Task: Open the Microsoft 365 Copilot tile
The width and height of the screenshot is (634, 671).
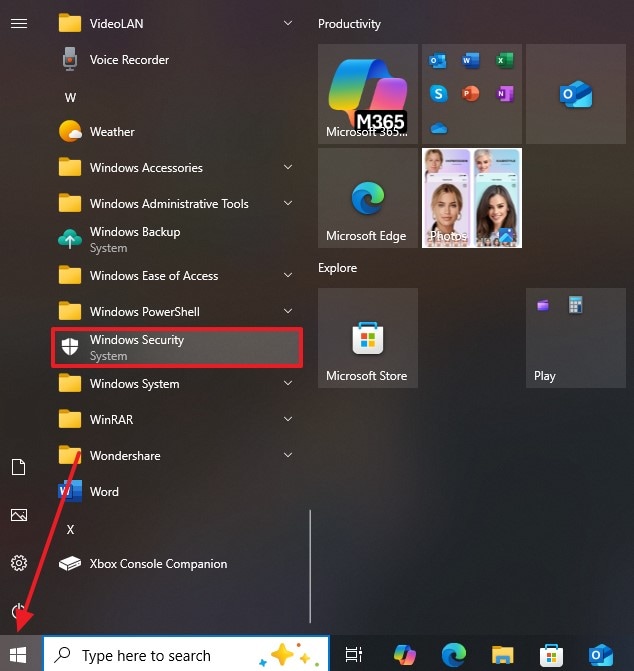Action: point(367,94)
